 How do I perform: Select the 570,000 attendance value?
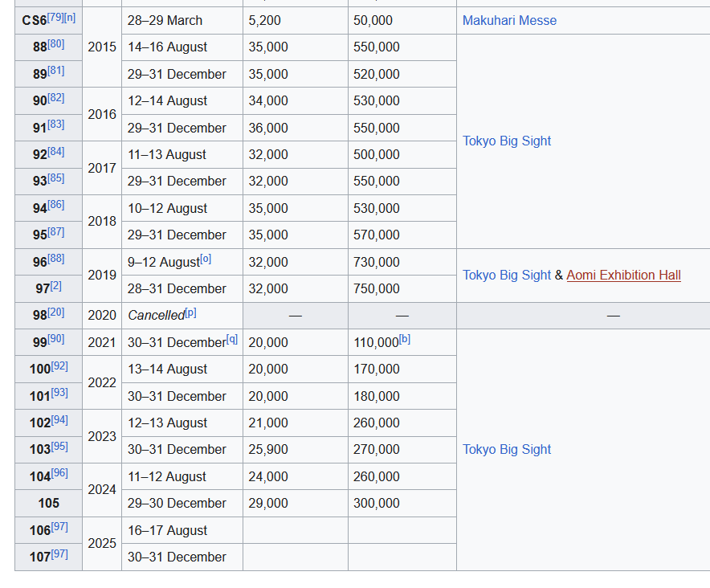(x=376, y=235)
